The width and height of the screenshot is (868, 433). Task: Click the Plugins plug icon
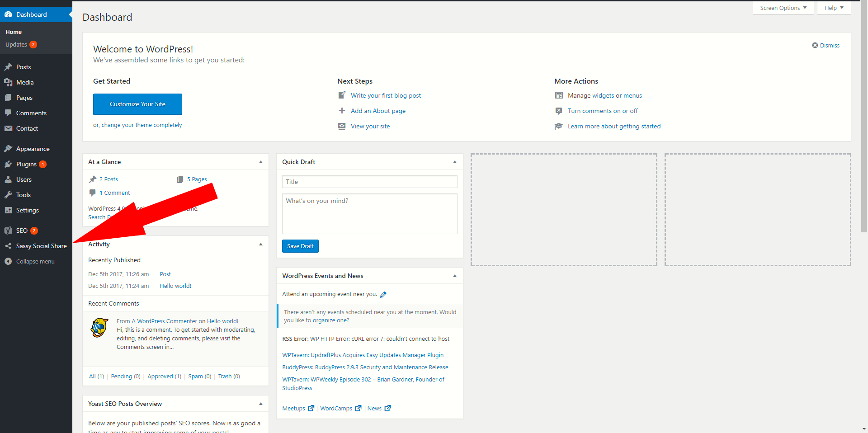(8, 164)
